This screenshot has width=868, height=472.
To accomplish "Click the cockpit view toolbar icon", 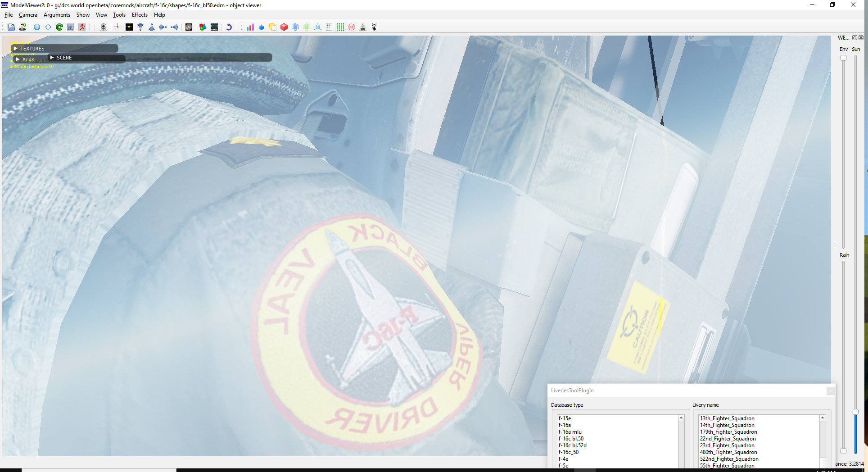I will pyautogui.click(x=214, y=27).
